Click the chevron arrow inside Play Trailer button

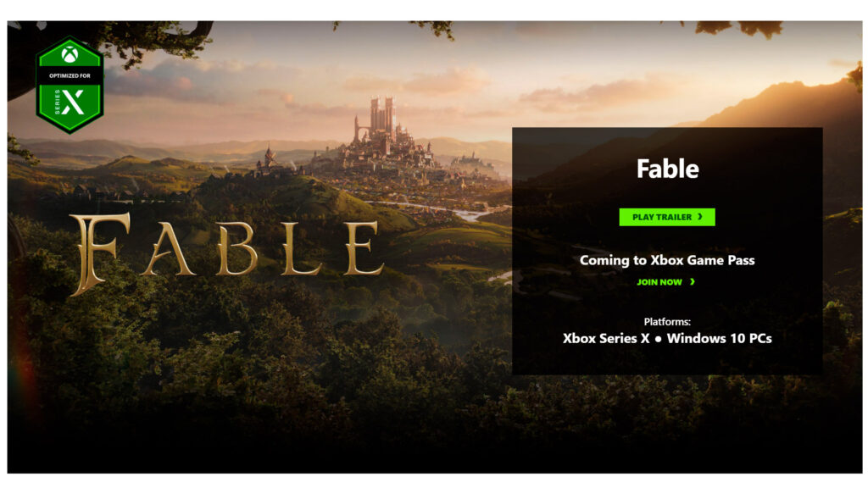point(700,217)
